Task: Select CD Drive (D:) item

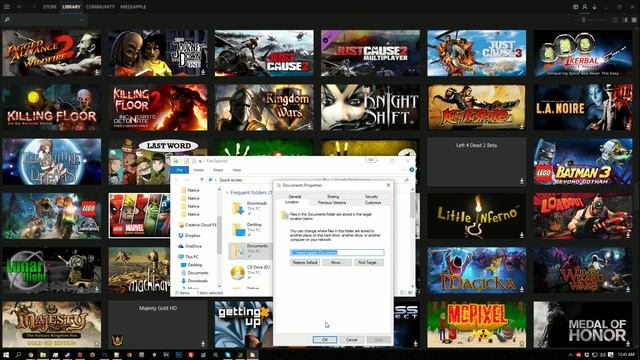Action: point(250,272)
